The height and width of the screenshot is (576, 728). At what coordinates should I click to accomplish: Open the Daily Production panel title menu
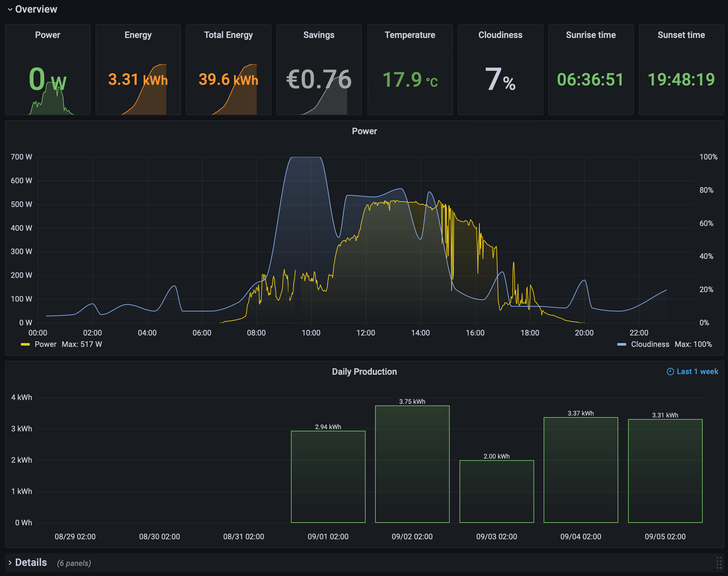point(364,372)
